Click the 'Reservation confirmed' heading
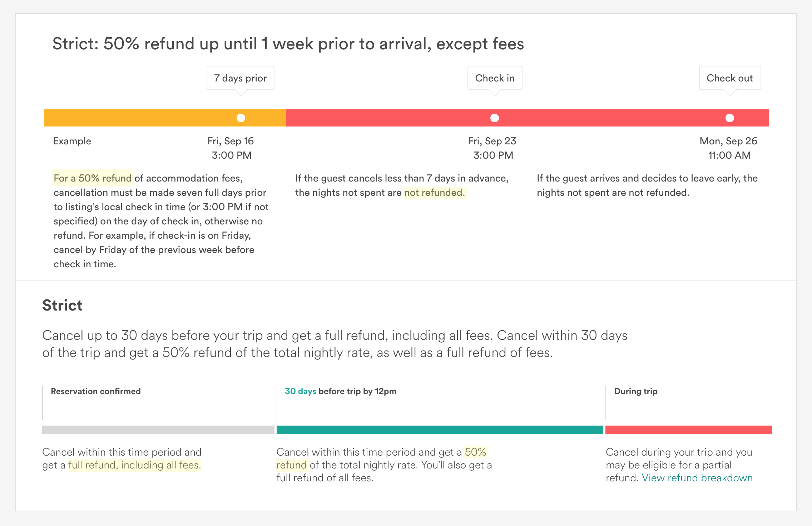 point(96,391)
